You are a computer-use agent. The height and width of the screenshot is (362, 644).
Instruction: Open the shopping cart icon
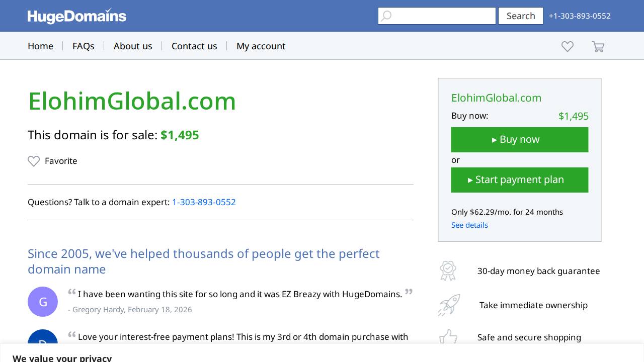(x=598, y=46)
